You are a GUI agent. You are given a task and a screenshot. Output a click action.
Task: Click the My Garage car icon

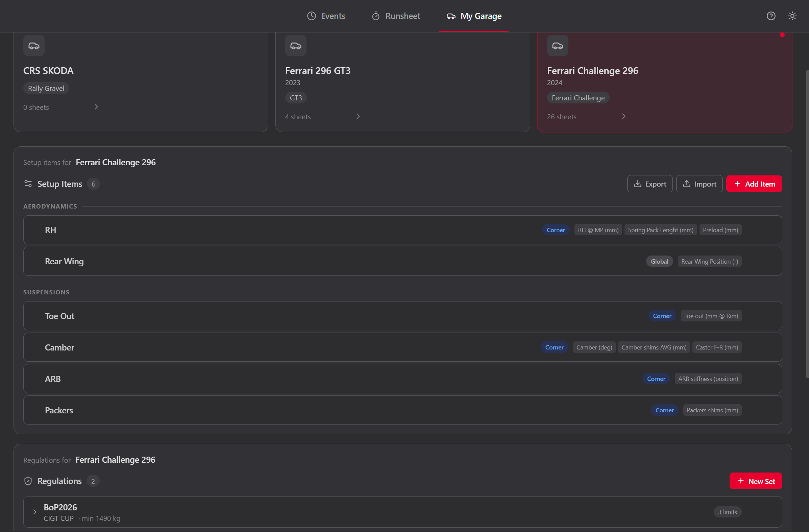point(451,16)
